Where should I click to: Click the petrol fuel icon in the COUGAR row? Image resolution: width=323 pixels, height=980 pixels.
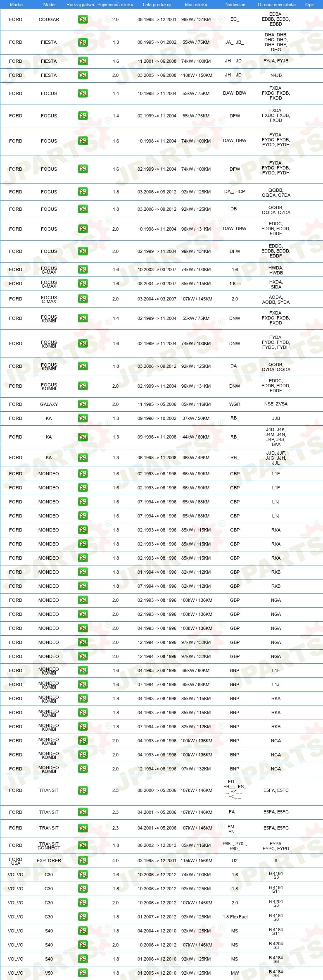(83, 19)
